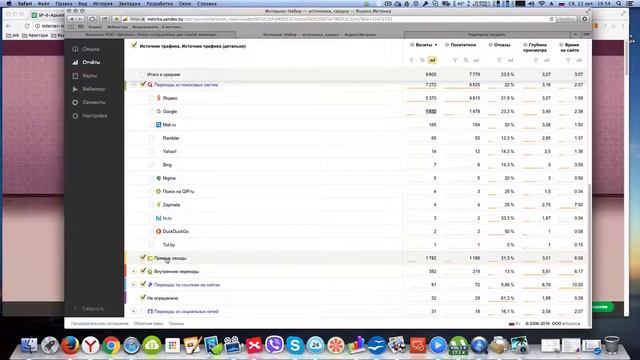This screenshot has width=640, height=360.
Task: Open Настройка in the Metrika sidebar
Action: click(90, 116)
